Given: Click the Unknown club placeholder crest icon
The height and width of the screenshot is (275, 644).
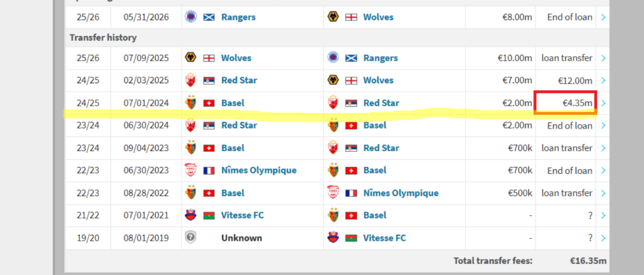Looking at the screenshot, I should (190, 238).
